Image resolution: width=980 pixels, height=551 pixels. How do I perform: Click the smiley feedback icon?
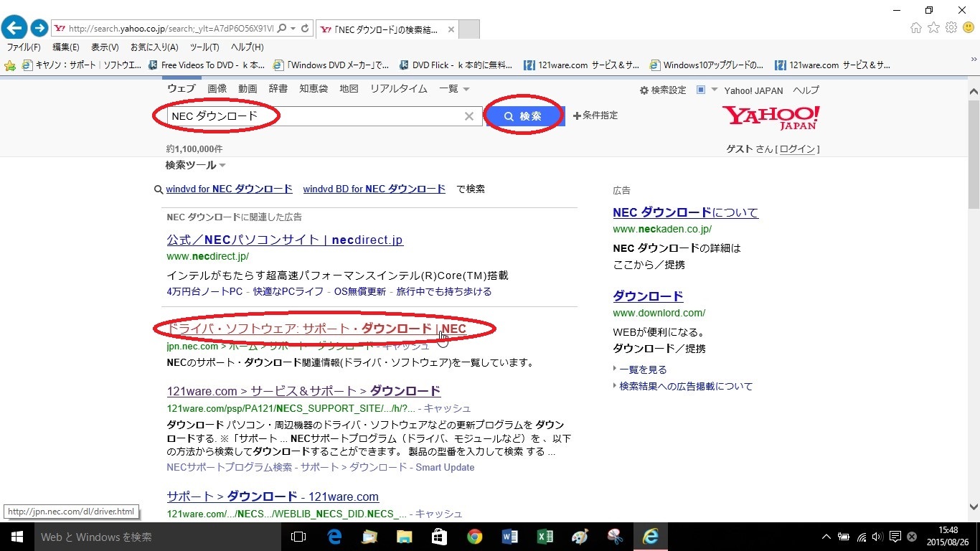(x=969, y=28)
